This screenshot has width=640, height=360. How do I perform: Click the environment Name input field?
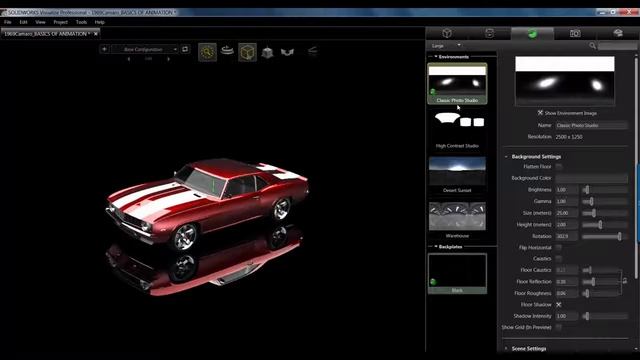(x=591, y=125)
